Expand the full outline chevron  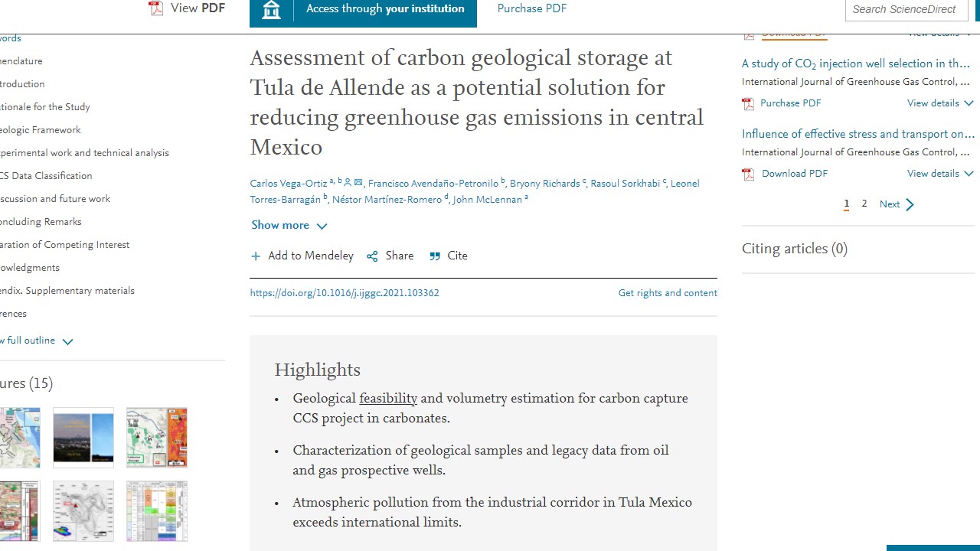coord(67,341)
